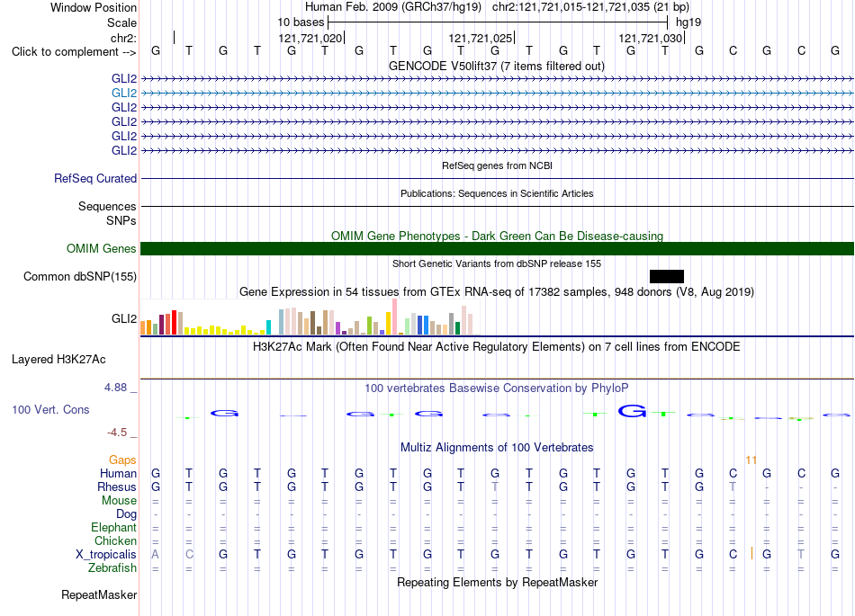Open the OMIM Genes track label
The width and height of the screenshot is (855, 616).
[x=101, y=248]
